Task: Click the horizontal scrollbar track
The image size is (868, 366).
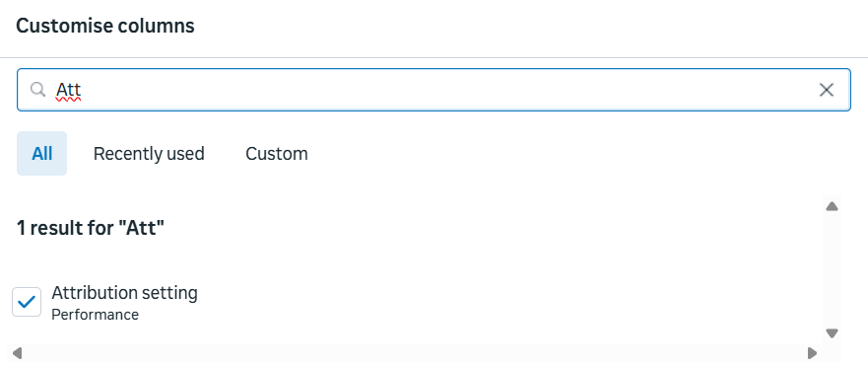Action: coord(415,353)
